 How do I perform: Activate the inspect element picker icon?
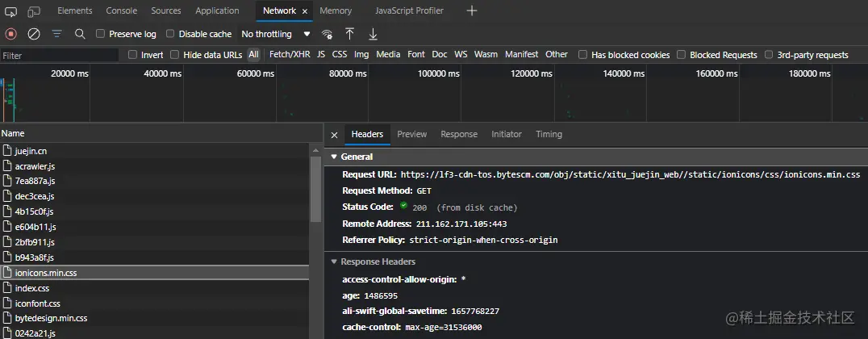pos(10,11)
